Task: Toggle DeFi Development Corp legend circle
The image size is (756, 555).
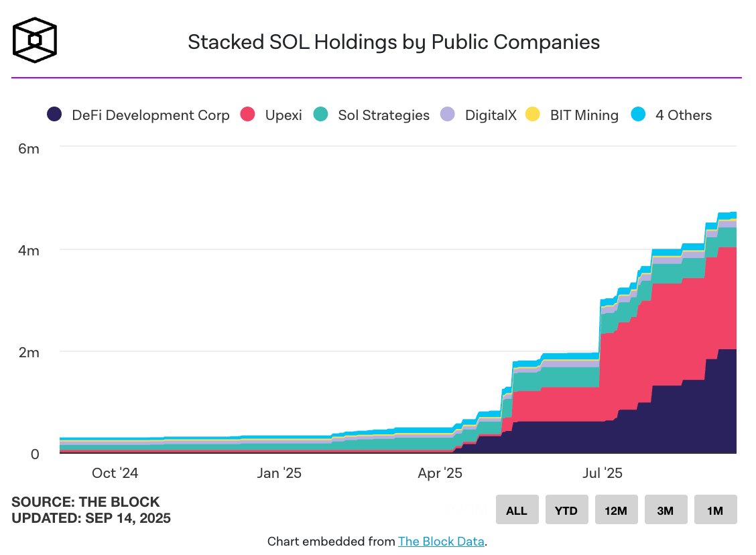Action: pyautogui.click(x=55, y=115)
